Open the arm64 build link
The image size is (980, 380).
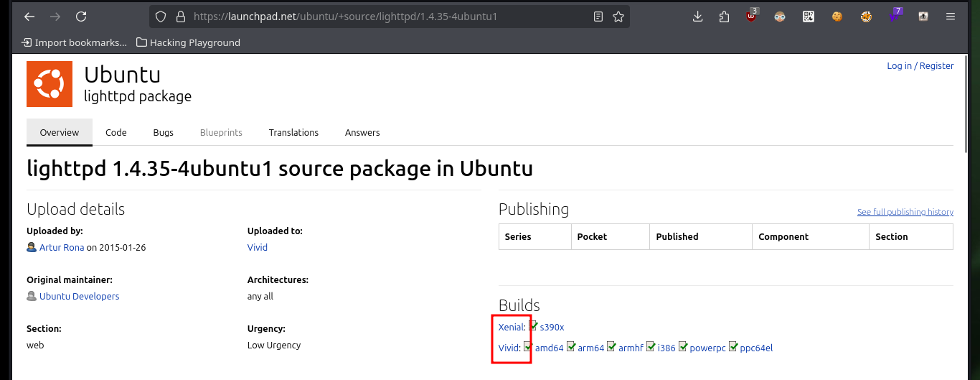591,348
